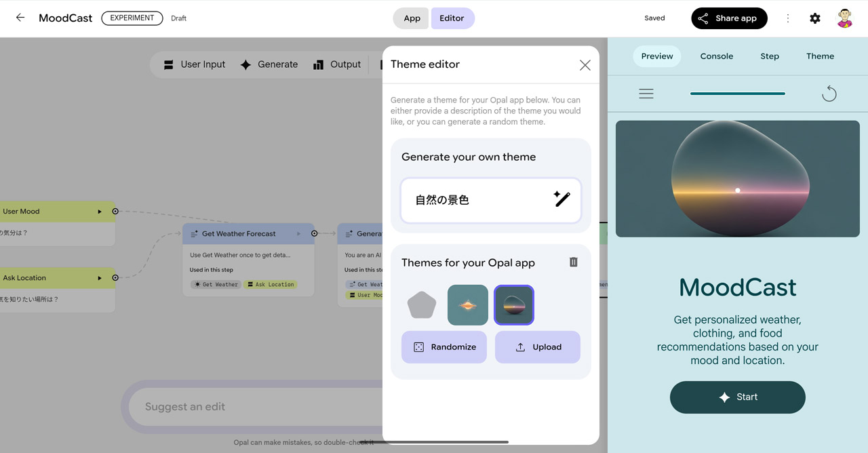Open the hamburger menu in preview panel
868x453 pixels.
pyautogui.click(x=646, y=94)
